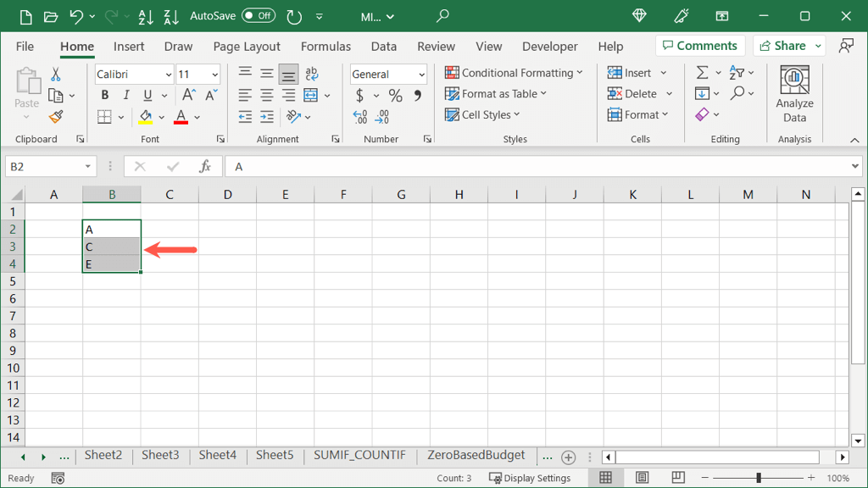The height and width of the screenshot is (488, 868).
Task: Apply percent style to selection
Action: [x=395, y=96]
